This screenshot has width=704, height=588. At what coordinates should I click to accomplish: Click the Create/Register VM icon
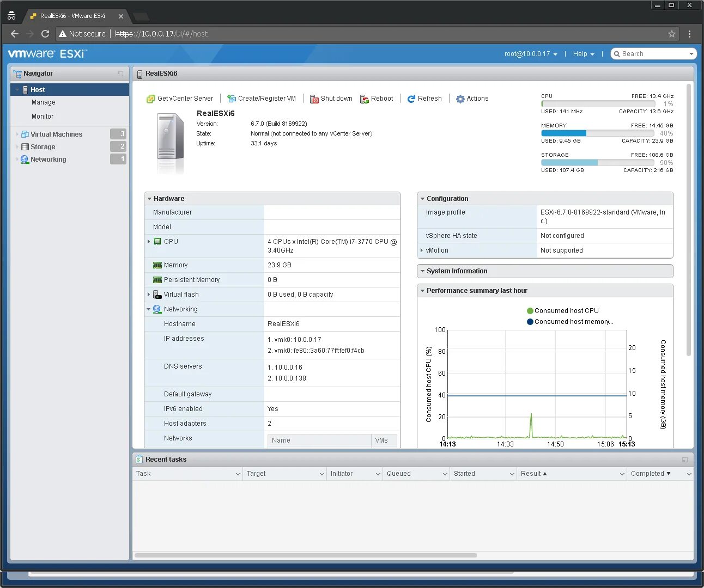pyautogui.click(x=232, y=99)
